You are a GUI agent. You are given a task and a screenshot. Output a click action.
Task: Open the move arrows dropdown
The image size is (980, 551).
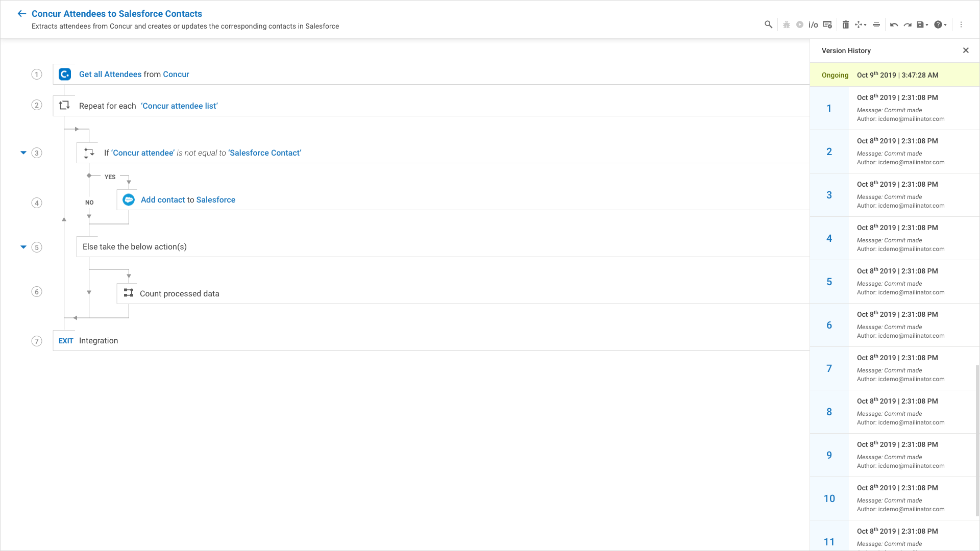(x=861, y=24)
